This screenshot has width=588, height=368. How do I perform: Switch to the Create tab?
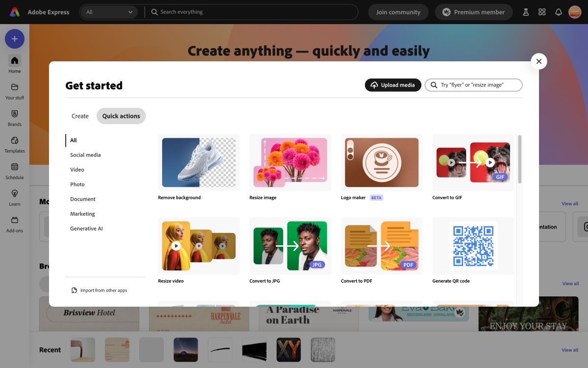(x=80, y=116)
